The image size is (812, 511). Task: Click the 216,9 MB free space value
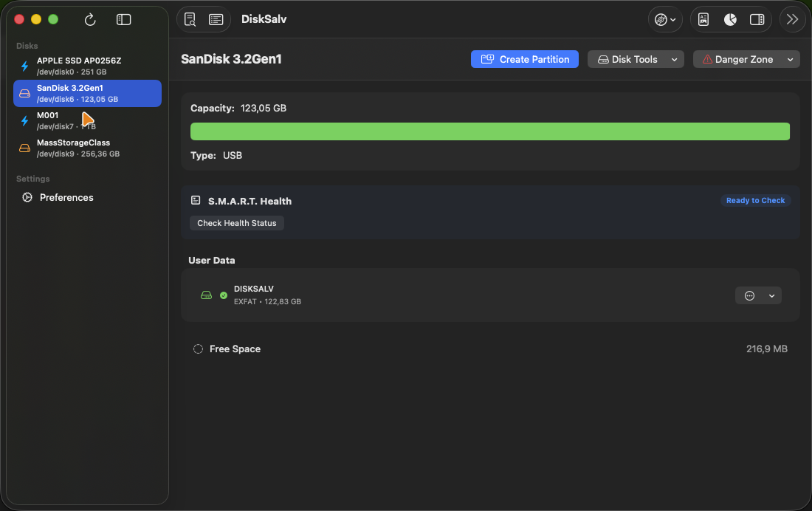tap(766, 349)
